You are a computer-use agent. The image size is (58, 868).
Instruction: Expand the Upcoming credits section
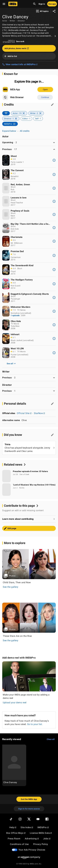[x=29, y=142]
